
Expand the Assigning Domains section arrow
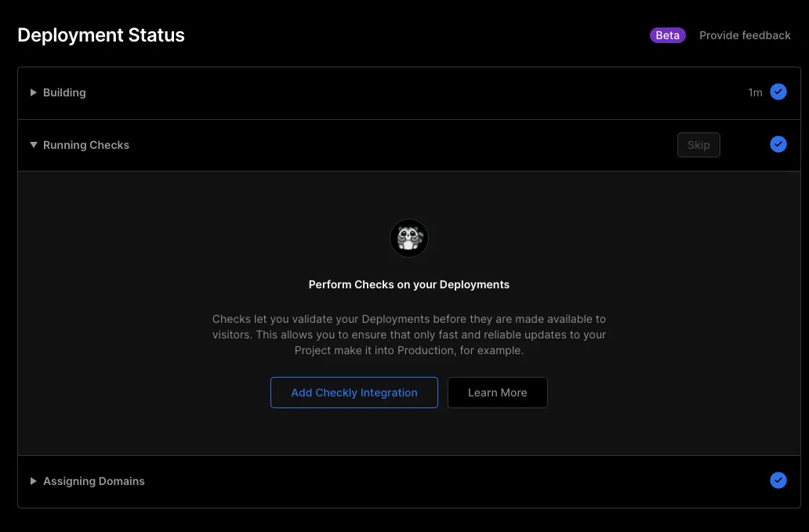click(x=34, y=481)
